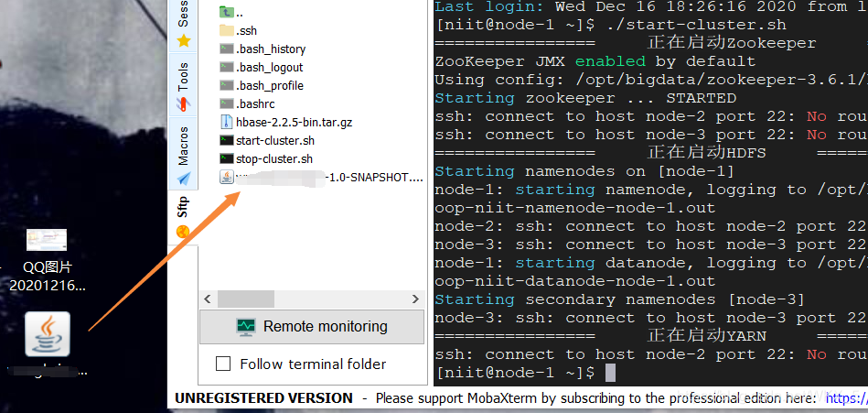The image size is (868, 413).
Task: Click 'oop-niit-datanode-node-1.out' in terminal
Action: pos(575,281)
